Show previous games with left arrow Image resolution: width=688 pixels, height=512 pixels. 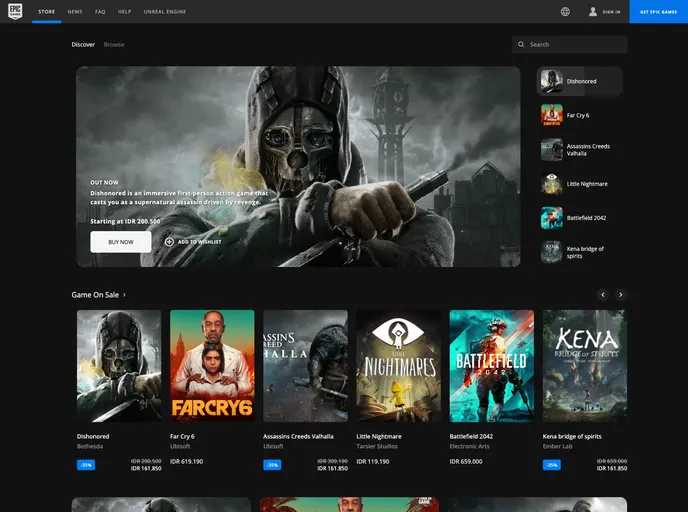(603, 295)
